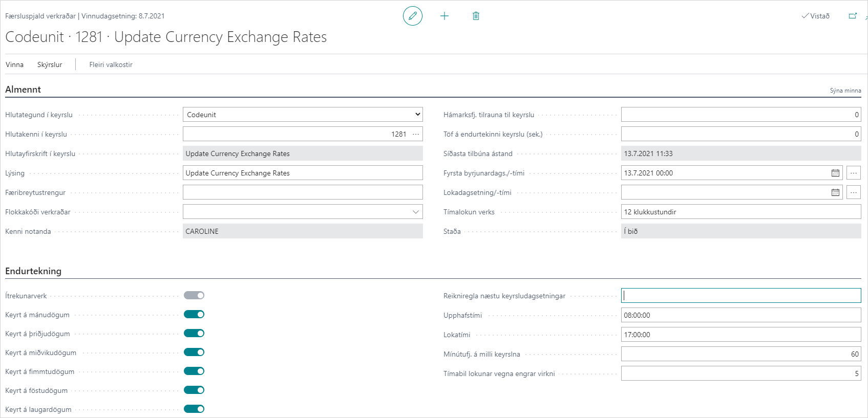
Task: Open the Vinna menu
Action: tap(15, 64)
